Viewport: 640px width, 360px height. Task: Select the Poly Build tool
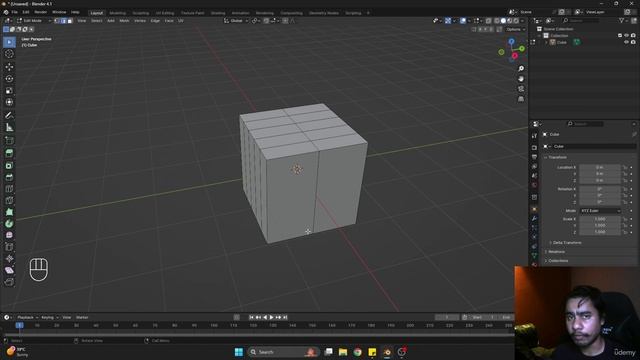coord(9,212)
